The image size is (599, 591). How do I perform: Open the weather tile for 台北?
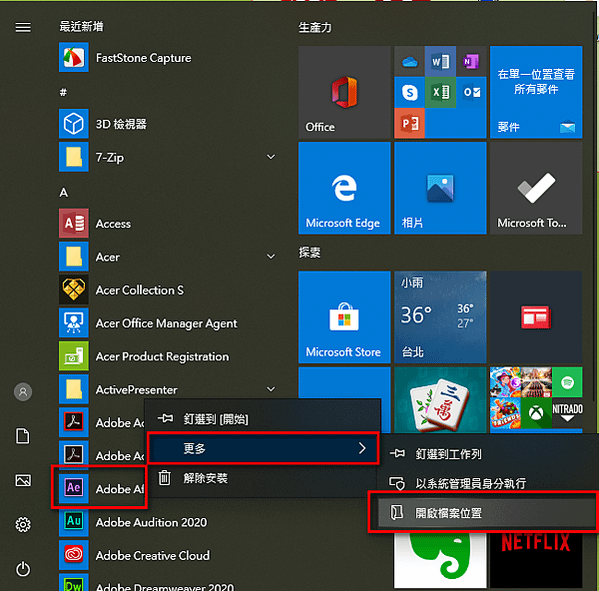pos(440,317)
